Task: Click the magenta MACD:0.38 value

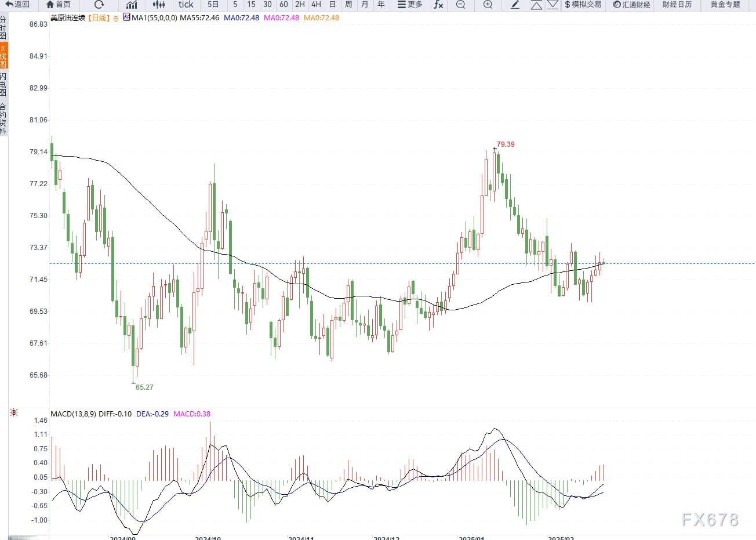Action: tap(192, 414)
